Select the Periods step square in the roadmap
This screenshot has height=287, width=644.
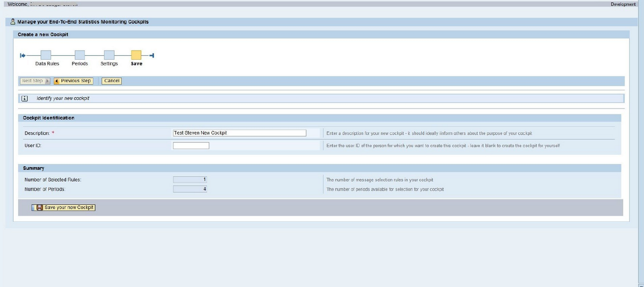(79, 55)
